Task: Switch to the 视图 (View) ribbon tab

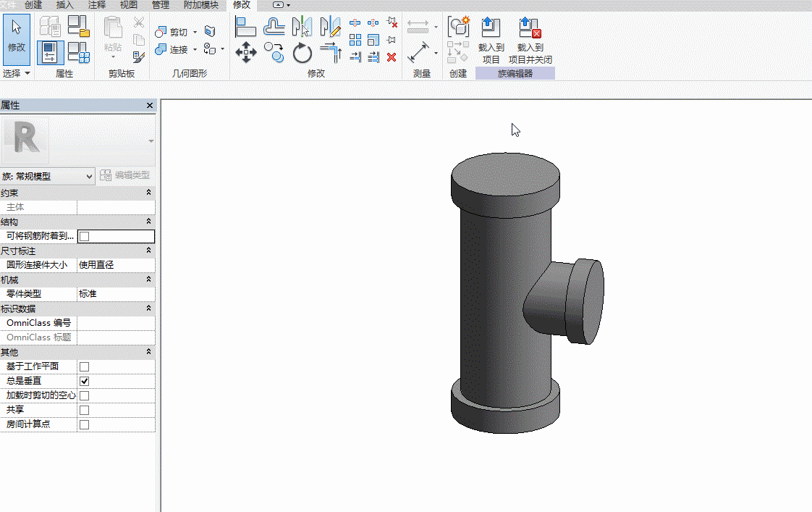Action: pyautogui.click(x=128, y=5)
